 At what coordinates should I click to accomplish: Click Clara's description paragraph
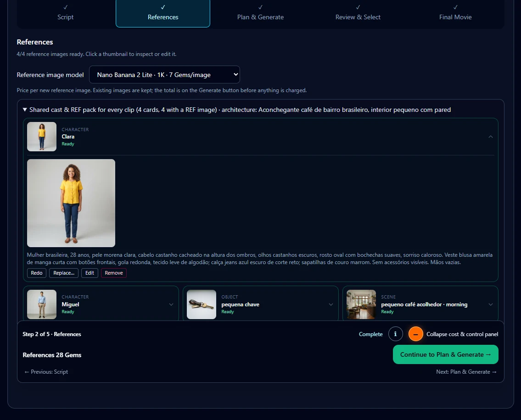260,259
